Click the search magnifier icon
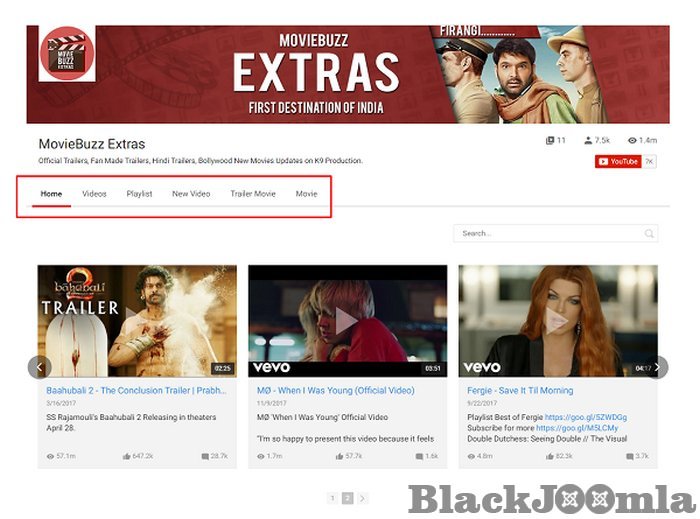This screenshot has height=519, width=700. (649, 234)
